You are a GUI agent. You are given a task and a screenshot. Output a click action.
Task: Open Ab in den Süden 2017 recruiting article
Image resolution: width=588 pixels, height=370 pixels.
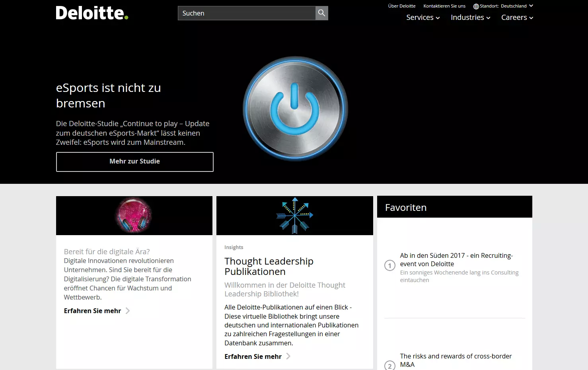[x=456, y=259]
